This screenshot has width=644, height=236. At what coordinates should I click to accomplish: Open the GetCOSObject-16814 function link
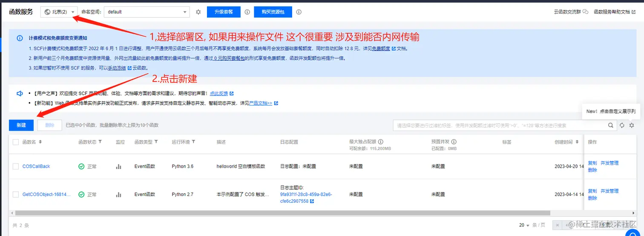click(47, 194)
